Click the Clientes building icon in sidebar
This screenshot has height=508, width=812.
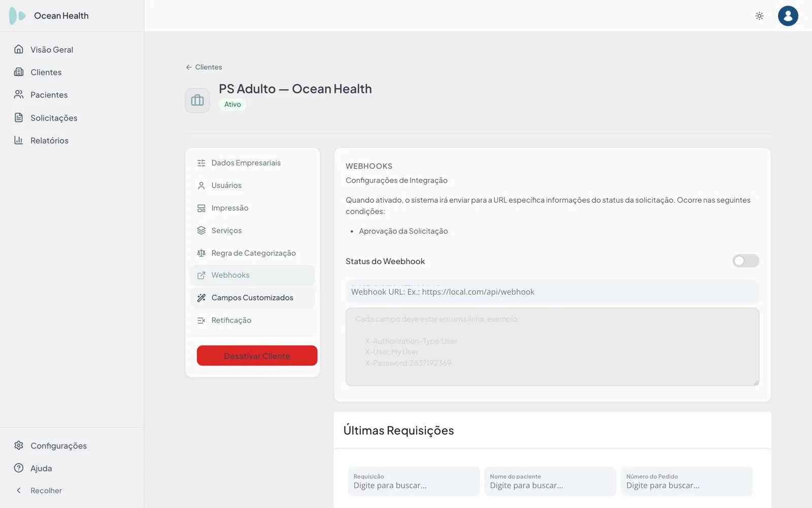[x=19, y=72]
